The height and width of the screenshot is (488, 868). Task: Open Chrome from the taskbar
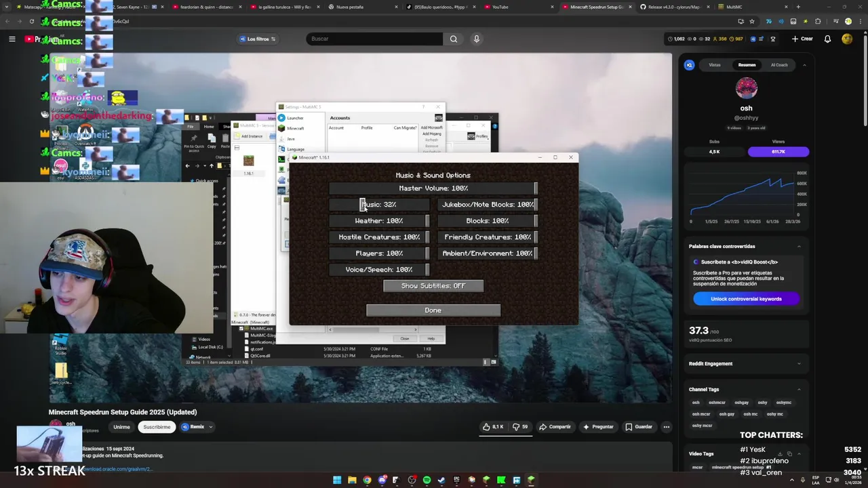[367, 480]
